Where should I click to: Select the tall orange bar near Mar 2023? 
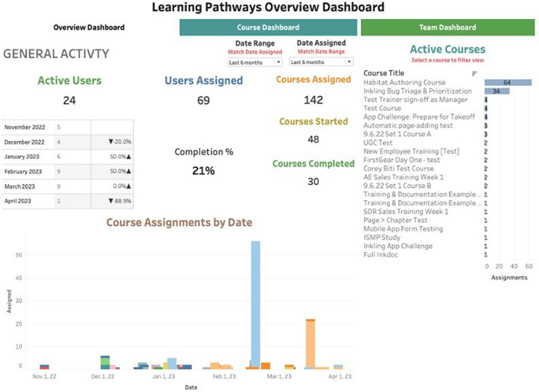click(x=310, y=344)
